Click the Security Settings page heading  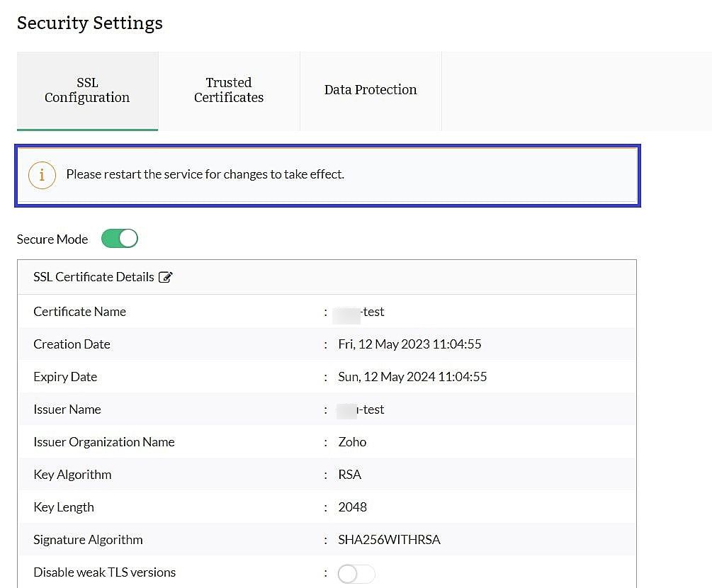90,23
